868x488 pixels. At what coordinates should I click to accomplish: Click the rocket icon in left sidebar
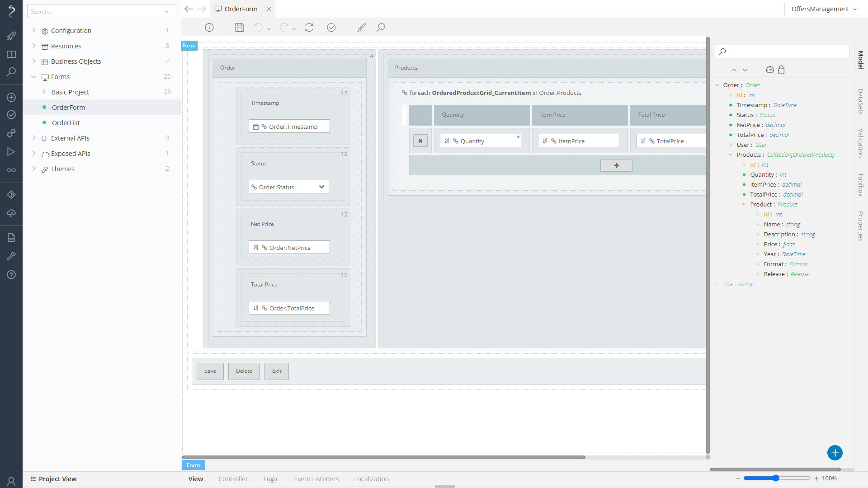(11, 36)
